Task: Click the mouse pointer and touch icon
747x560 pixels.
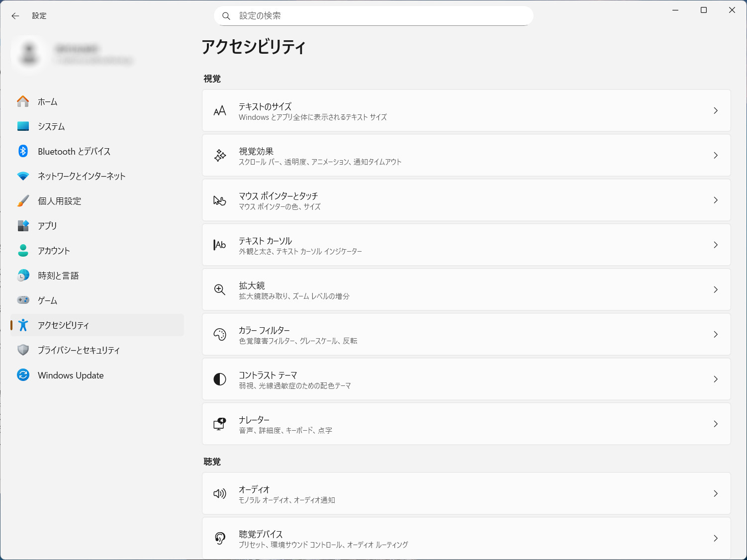Action: tap(220, 200)
